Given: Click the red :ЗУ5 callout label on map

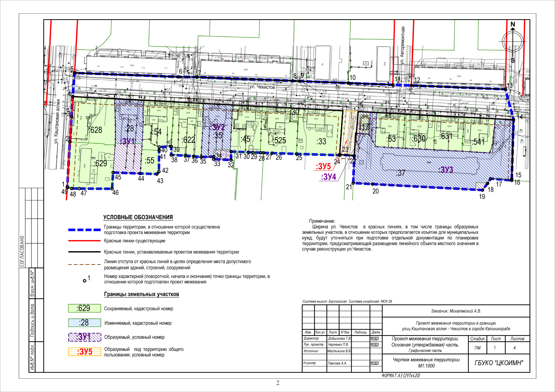Looking at the screenshot, I should click(x=323, y=167).
